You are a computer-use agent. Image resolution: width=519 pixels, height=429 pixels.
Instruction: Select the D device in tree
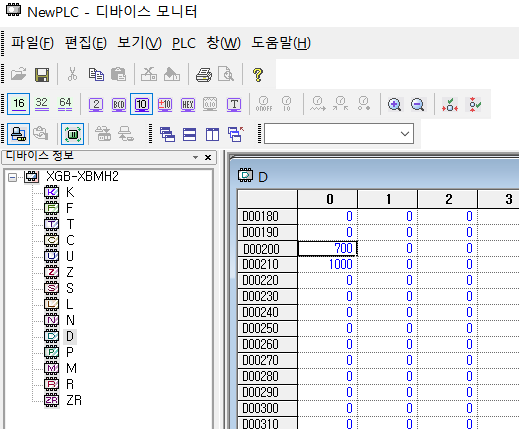70,336
